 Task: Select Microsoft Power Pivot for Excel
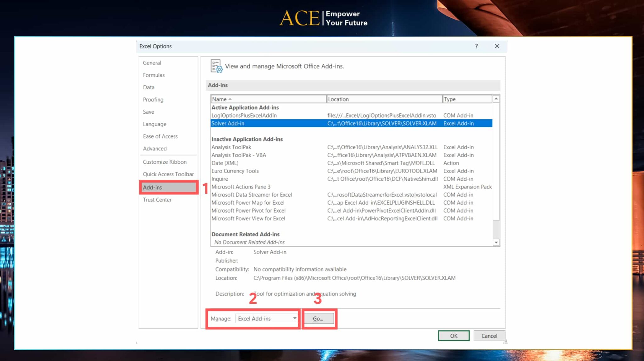pyautogui.click(x=248, y=211)
